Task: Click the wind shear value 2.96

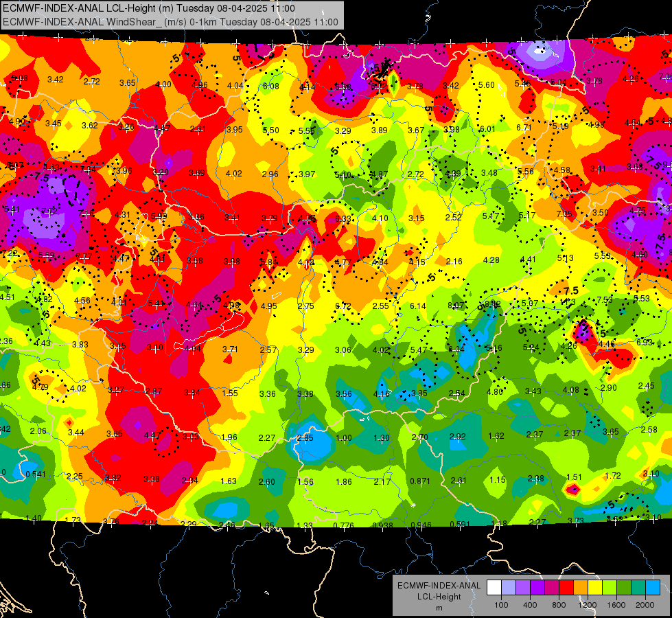Action: 270,174
